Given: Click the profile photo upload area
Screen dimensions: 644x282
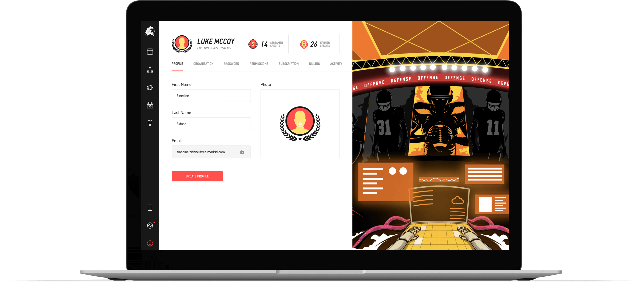Looking at the screenshot, I should pyautogui.click(x=300, y=122).
